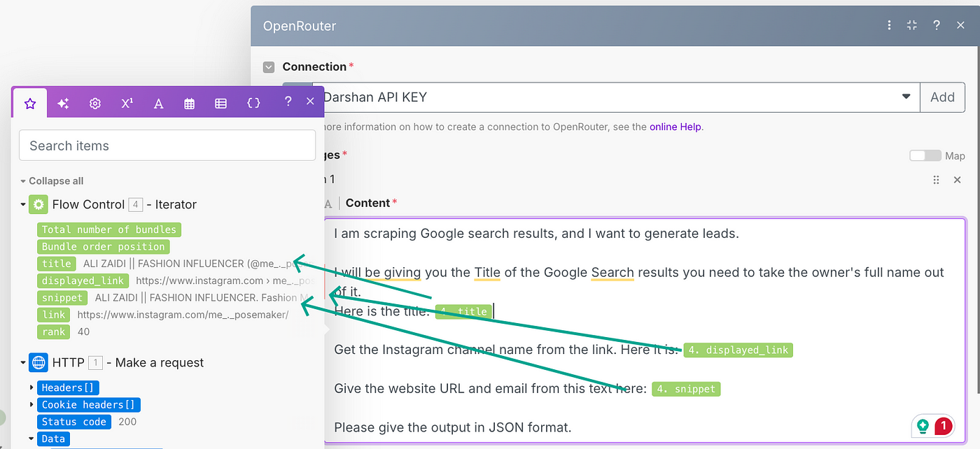Open the date and time calendar tab

point(189,103)
